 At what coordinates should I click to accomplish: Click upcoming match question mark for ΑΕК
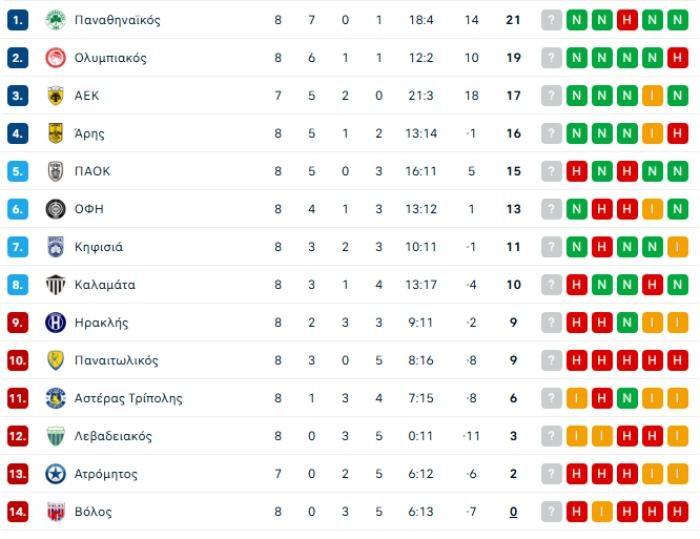(x=551, y=96)
